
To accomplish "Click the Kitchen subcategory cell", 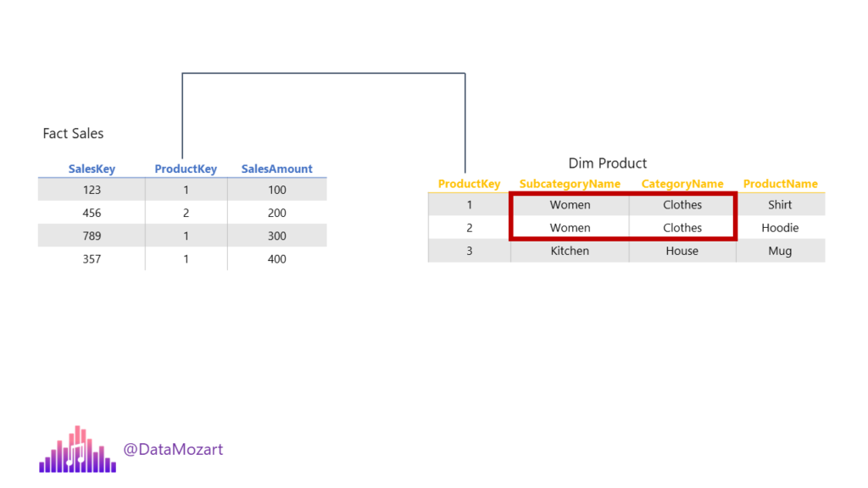I will 570,251.
